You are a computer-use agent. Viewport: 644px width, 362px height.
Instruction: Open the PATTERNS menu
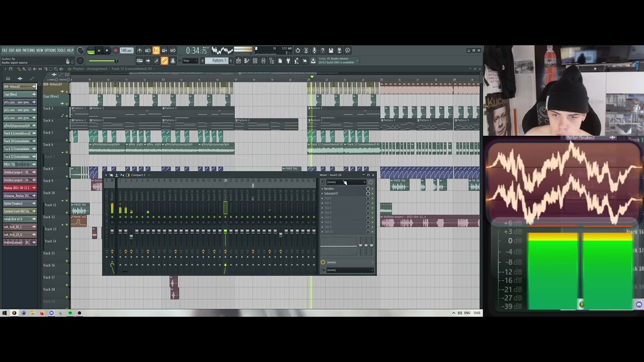29,50
